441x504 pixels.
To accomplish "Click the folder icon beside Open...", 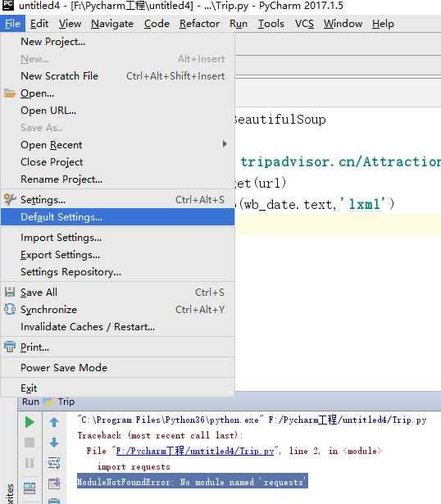I will [x=10, y=93].
